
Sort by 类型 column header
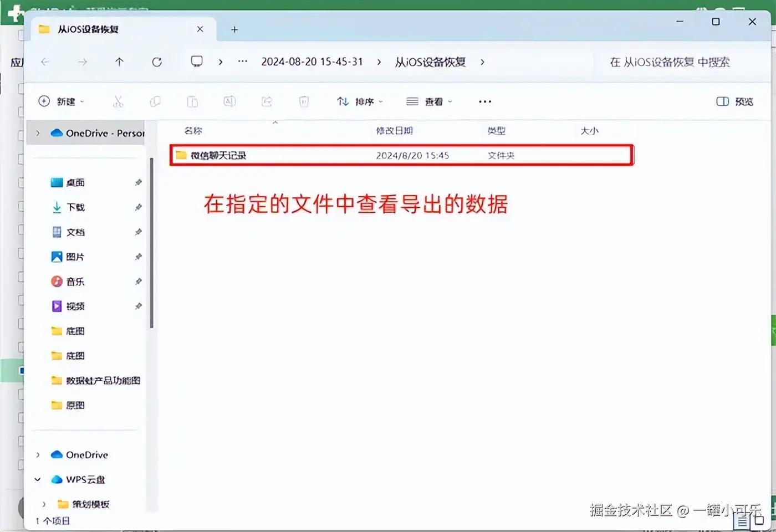point(497,131)
